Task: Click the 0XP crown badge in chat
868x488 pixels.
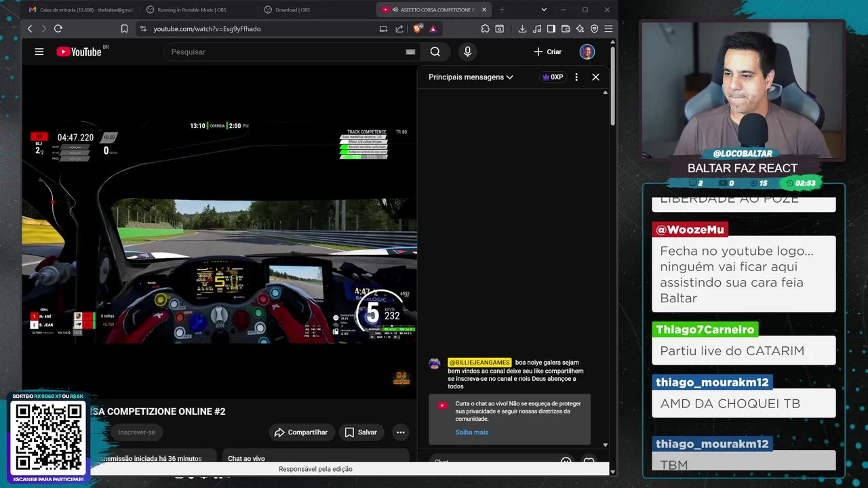Action: [x=553, y=77]
